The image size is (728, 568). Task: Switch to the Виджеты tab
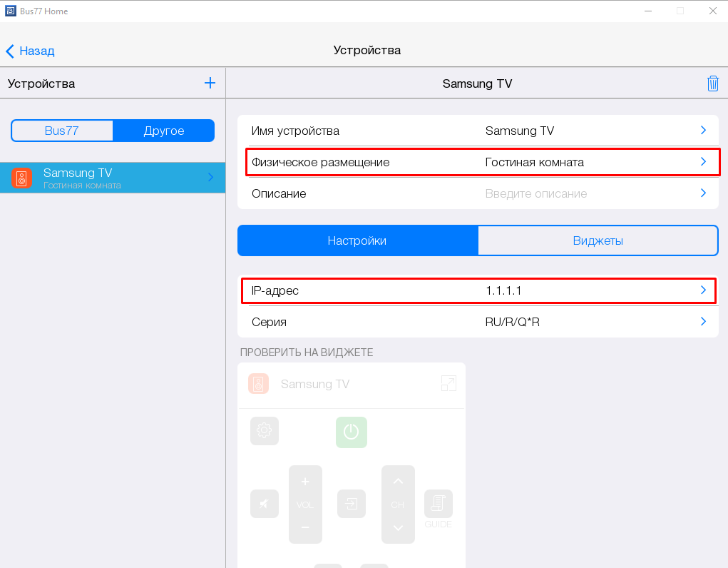(598, 240)
